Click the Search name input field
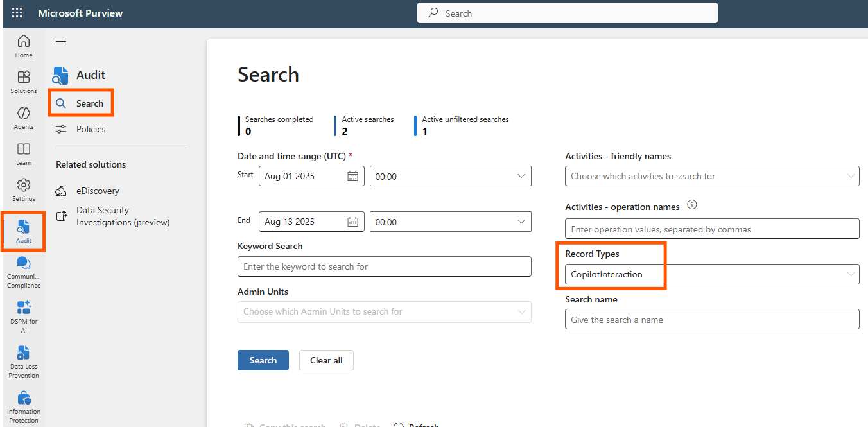The width and height of the screenshot is (868, 427). pyautogui.click(x=712, y=320)
